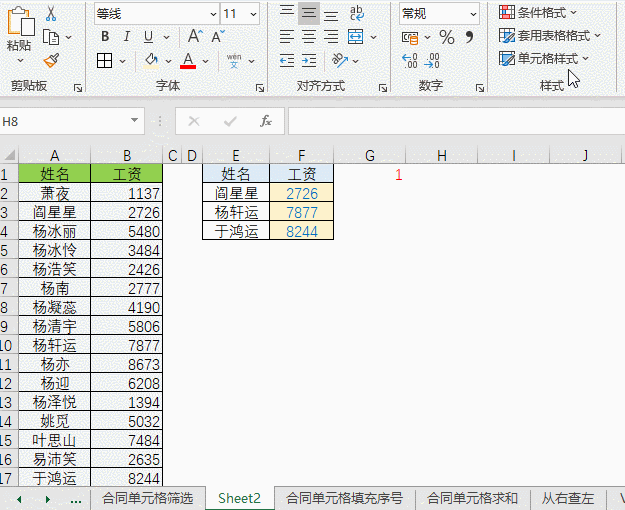Apply comma style
Screen dimensions: 625x510
point(470,37)
